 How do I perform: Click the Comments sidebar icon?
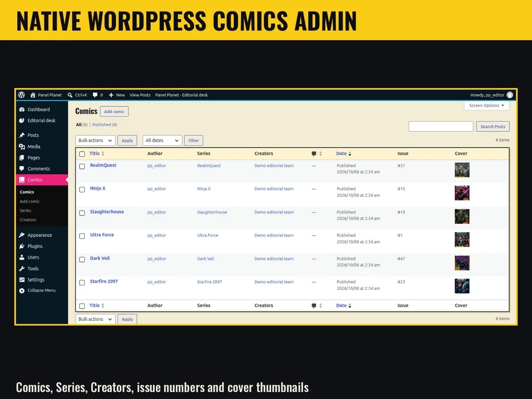click(x=22, y=168)
